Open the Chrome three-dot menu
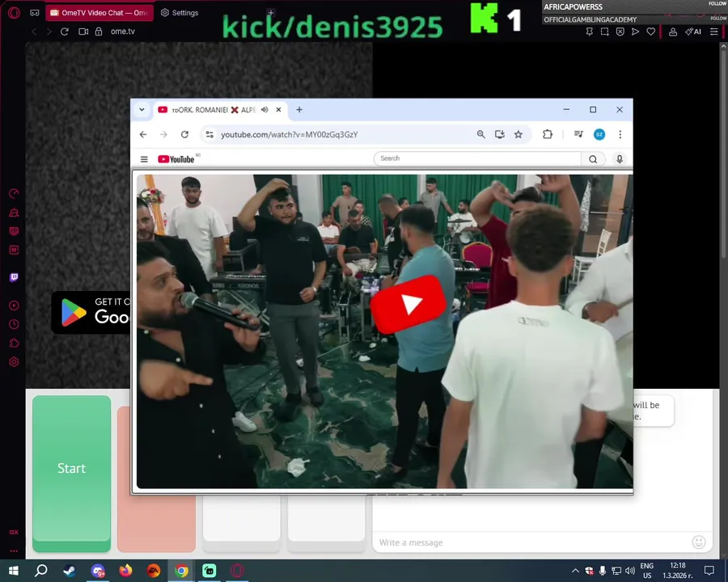 click(620, 135)
